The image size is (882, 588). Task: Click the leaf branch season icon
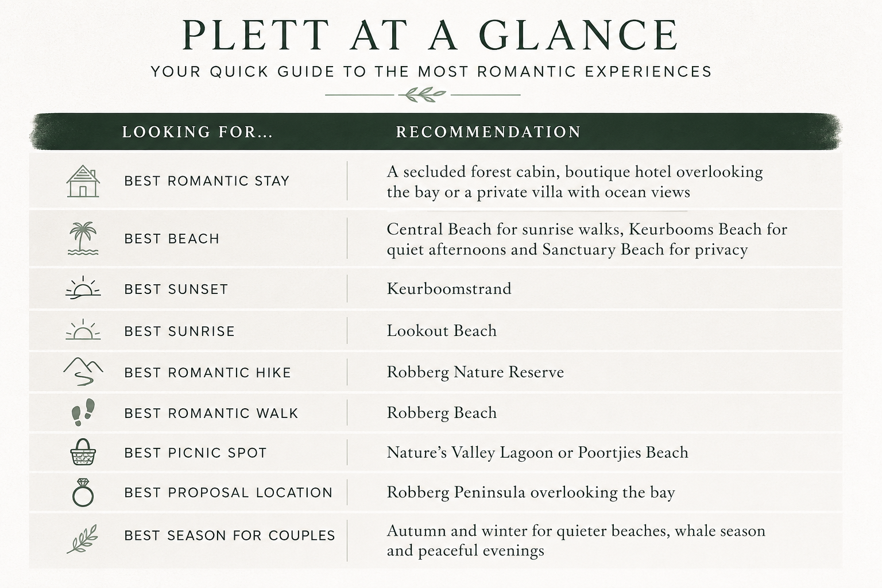point(83,539)
